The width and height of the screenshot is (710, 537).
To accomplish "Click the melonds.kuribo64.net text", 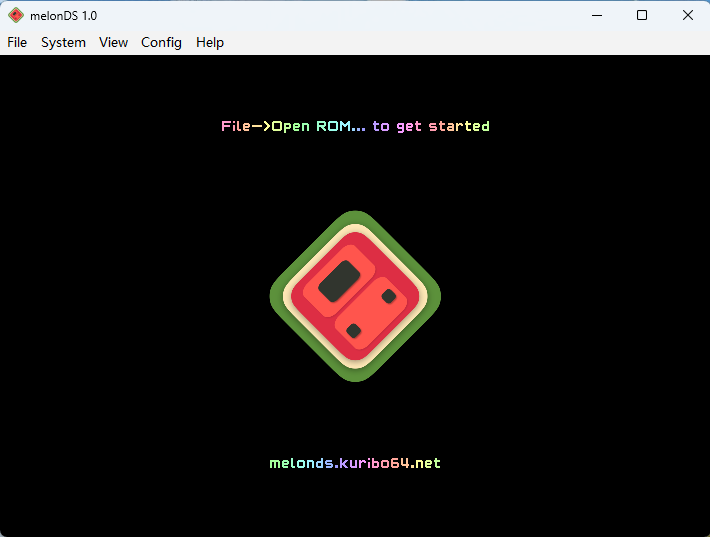I will click(x=355, y=463).
